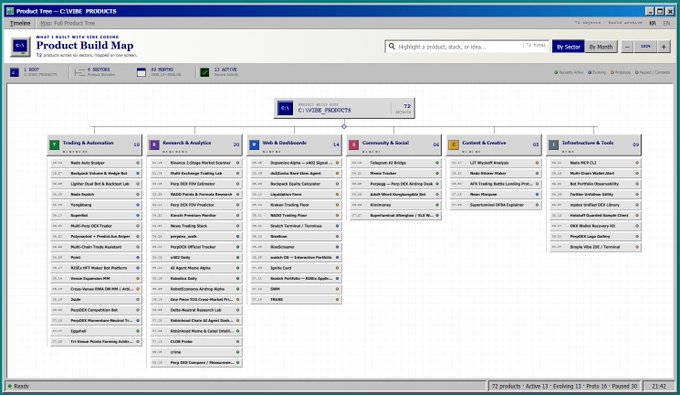Click the diamond connector under root node

(x=344, y=127)
